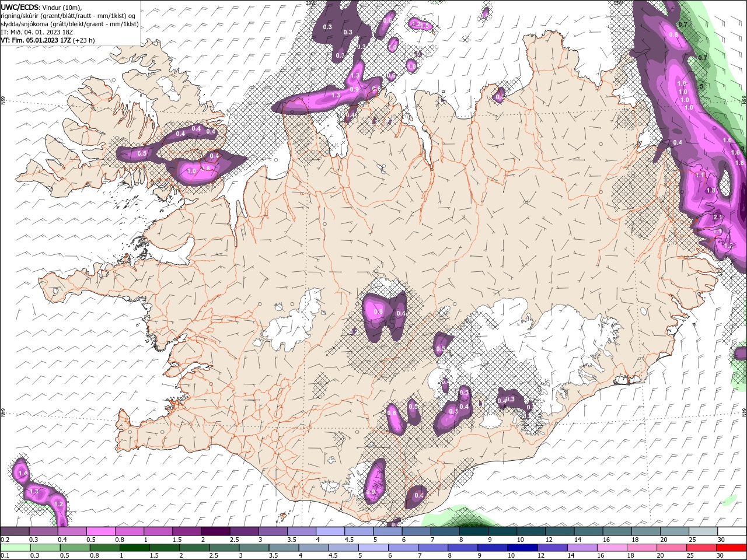Screen dimensions: 747x560
Task: Click the '0.2' label in upper legend row
Action: (5, 540)
